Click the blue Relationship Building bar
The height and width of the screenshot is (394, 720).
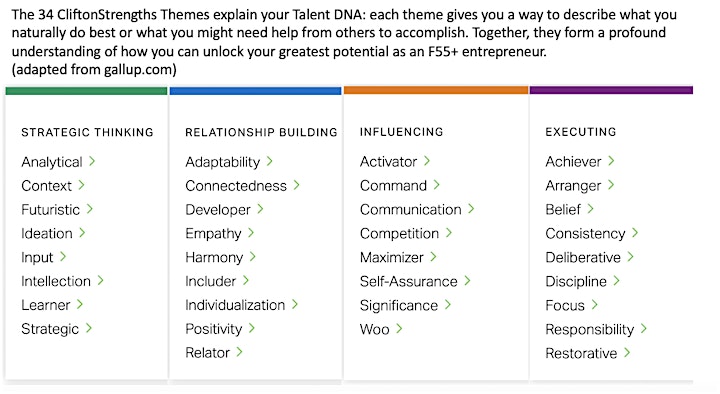tap(255, 90)
